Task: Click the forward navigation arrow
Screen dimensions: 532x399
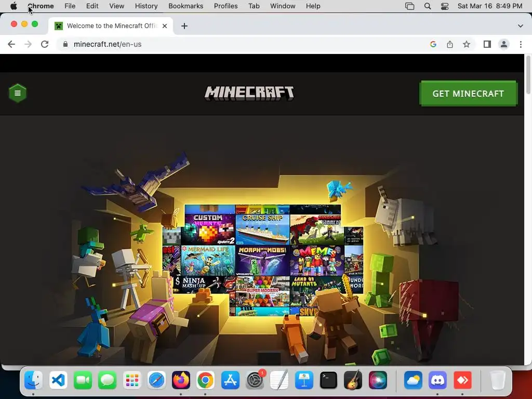Action: pyautogui.click(x=28, y=44)
